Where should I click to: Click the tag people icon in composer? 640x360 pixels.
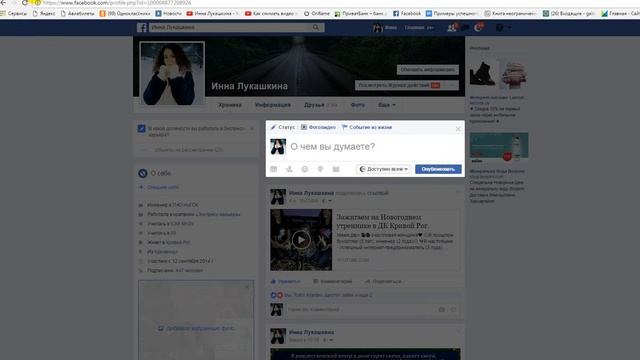289,169
